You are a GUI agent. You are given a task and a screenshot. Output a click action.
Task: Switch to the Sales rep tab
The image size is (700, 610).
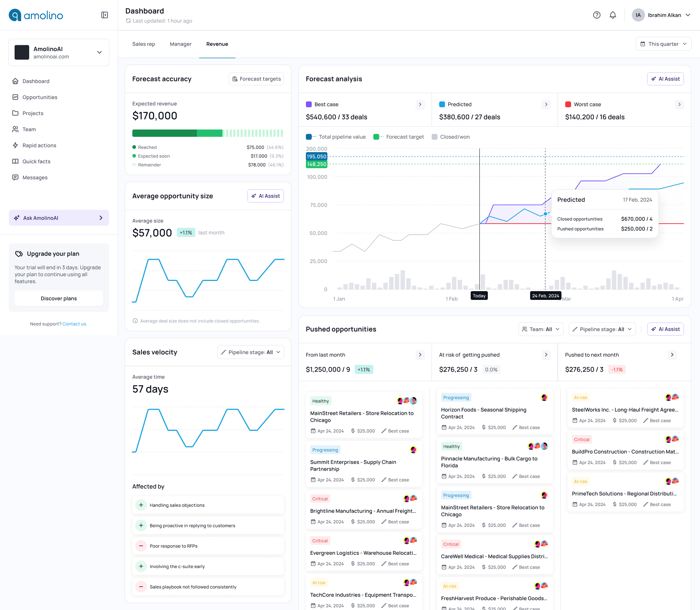(143, 44)
